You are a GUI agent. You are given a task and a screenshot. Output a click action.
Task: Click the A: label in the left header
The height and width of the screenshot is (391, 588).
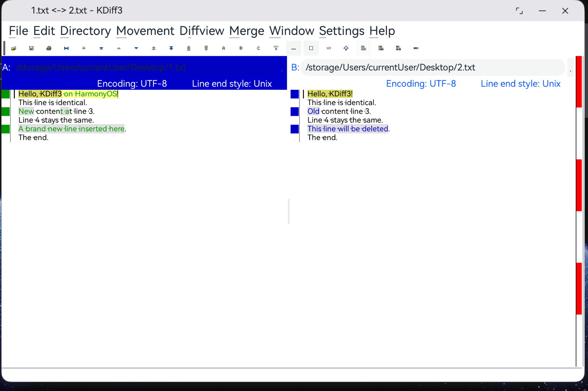[6, 67]
